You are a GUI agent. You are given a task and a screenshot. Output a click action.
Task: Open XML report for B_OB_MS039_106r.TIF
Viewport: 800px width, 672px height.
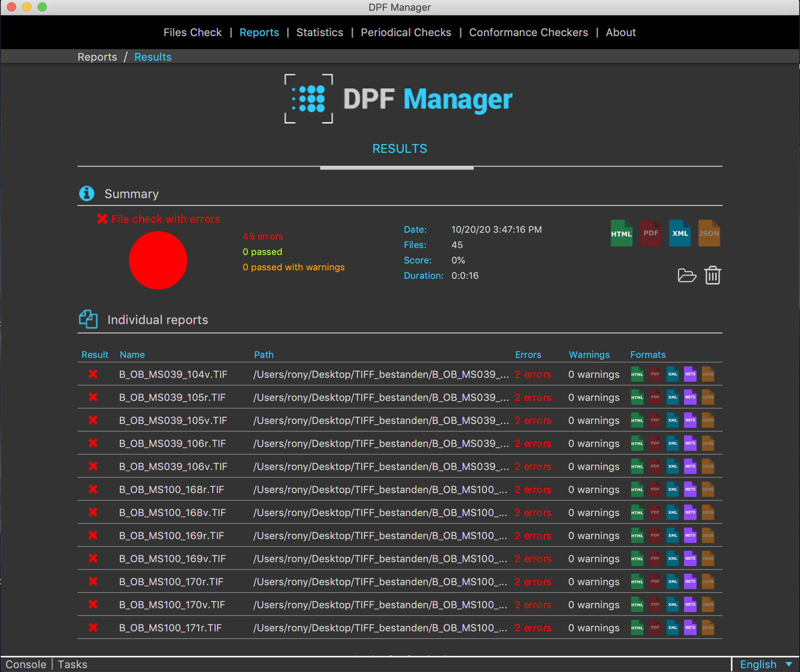tap(673, 443)
